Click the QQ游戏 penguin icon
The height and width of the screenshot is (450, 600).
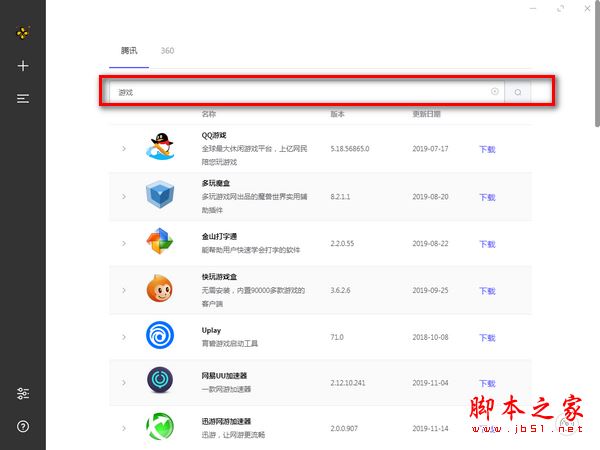160,147
